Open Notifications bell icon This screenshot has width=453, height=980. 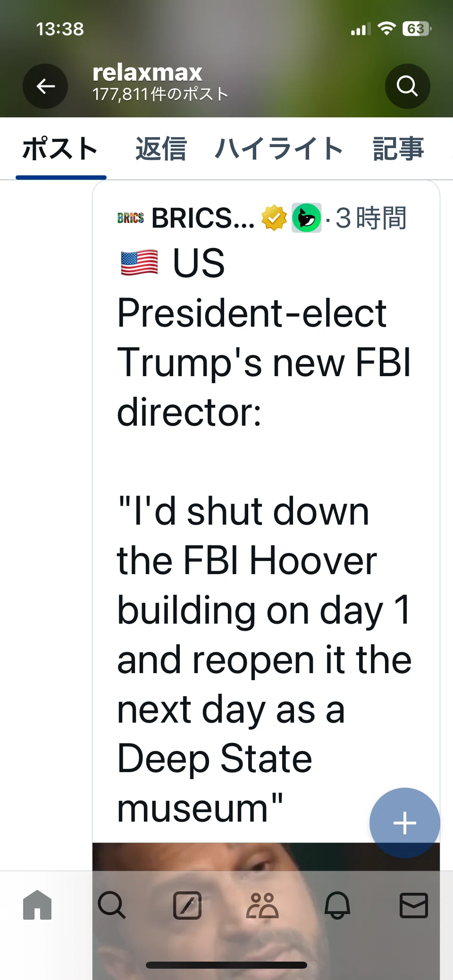pos(337,905)
